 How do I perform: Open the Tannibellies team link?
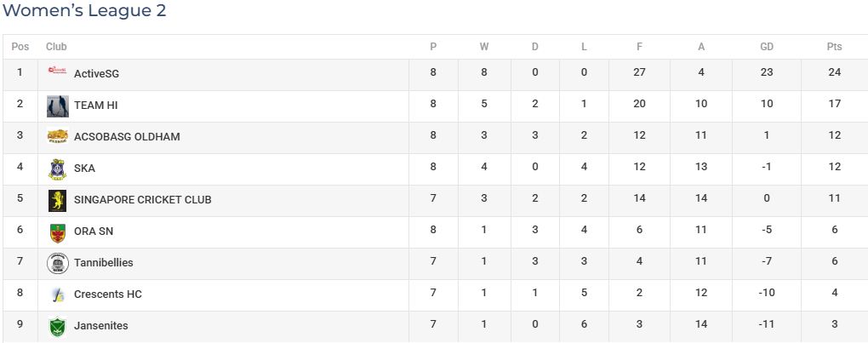click(x=104, y=263)
